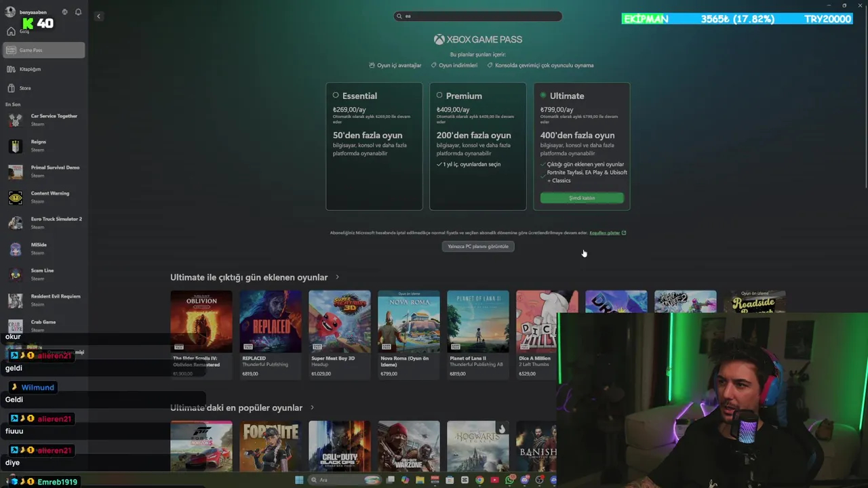The image size is (868, 488).
Task: Open Content Warning in the recent list
Action: tap(44, 197)
